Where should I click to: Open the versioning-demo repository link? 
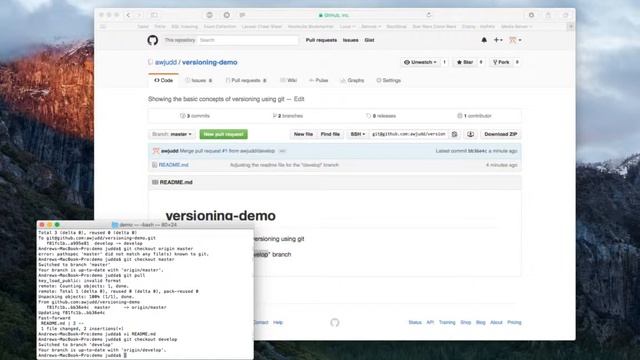(x=209, y=62)
